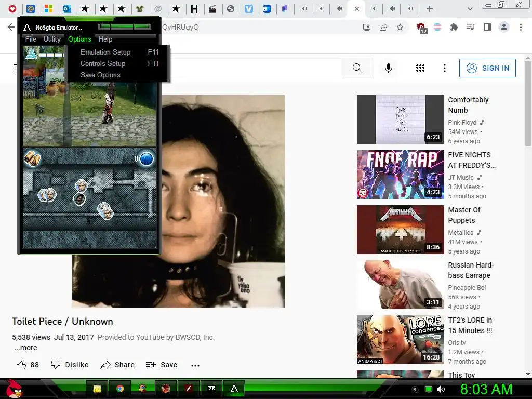This screenshot has height=399, width=532.
Task: Open Comfortably Numb video thumbnail
Action: [401, 119]
